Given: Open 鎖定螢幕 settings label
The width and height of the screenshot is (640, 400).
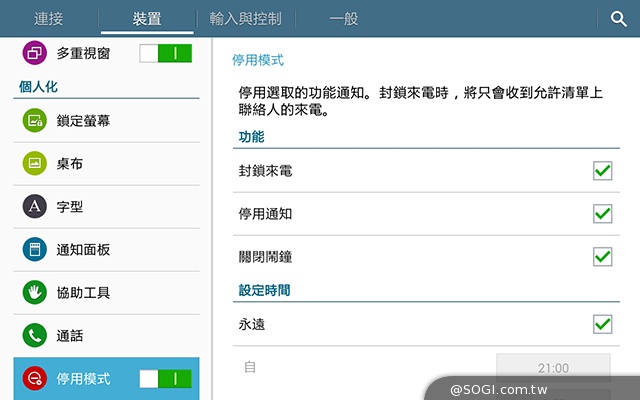Looking at the screenshot, I should [x=83, y=121].
